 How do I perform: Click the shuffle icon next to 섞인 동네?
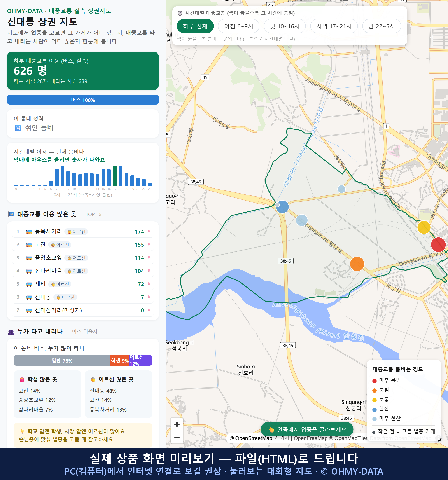click(x=18, y=128)
